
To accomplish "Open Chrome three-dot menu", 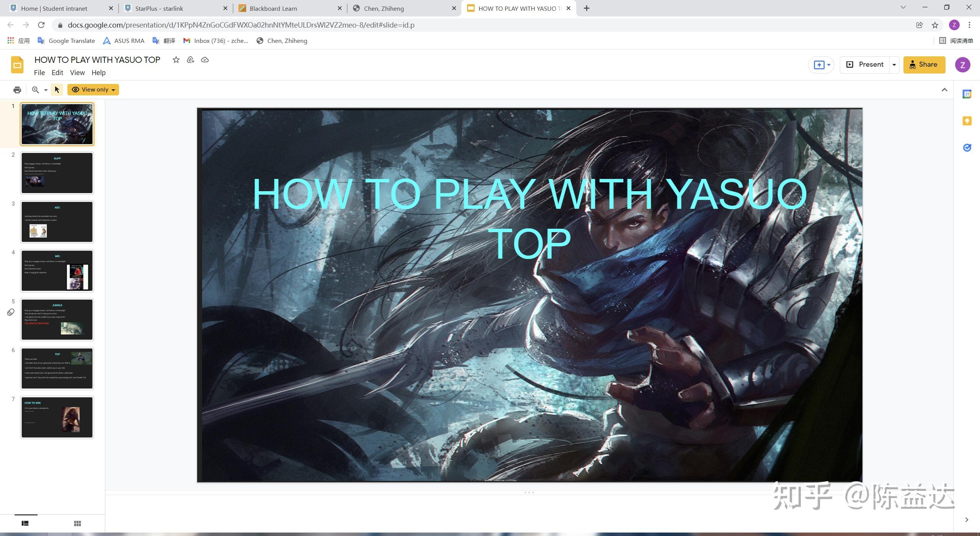I will (969, 25).
